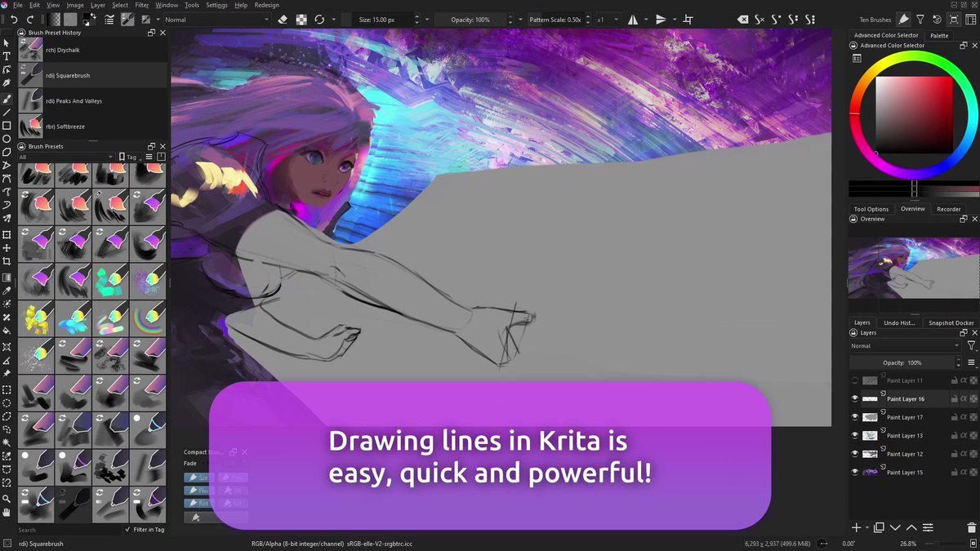Switch to the Undo History tab

[898, 322]
